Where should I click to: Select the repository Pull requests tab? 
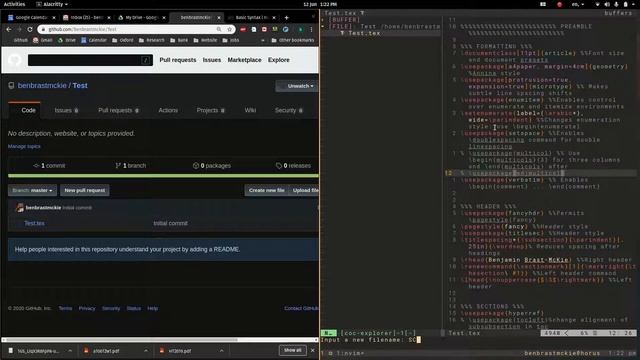[x=118, y=110]
